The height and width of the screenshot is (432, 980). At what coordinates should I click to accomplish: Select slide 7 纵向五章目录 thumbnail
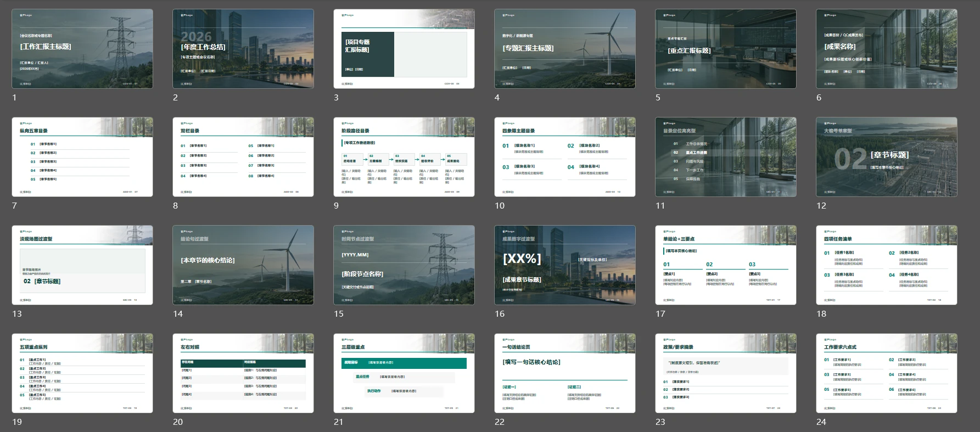(82, 157)
